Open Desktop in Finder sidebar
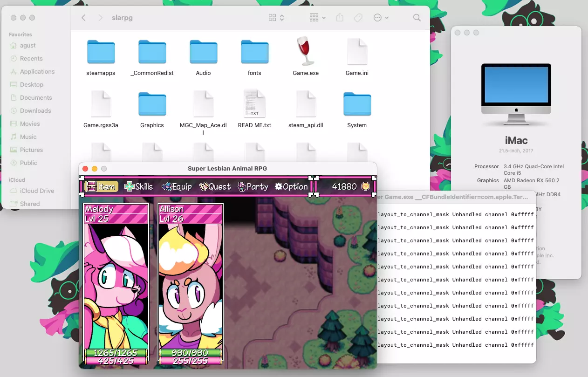 click(x=32, y=85)
